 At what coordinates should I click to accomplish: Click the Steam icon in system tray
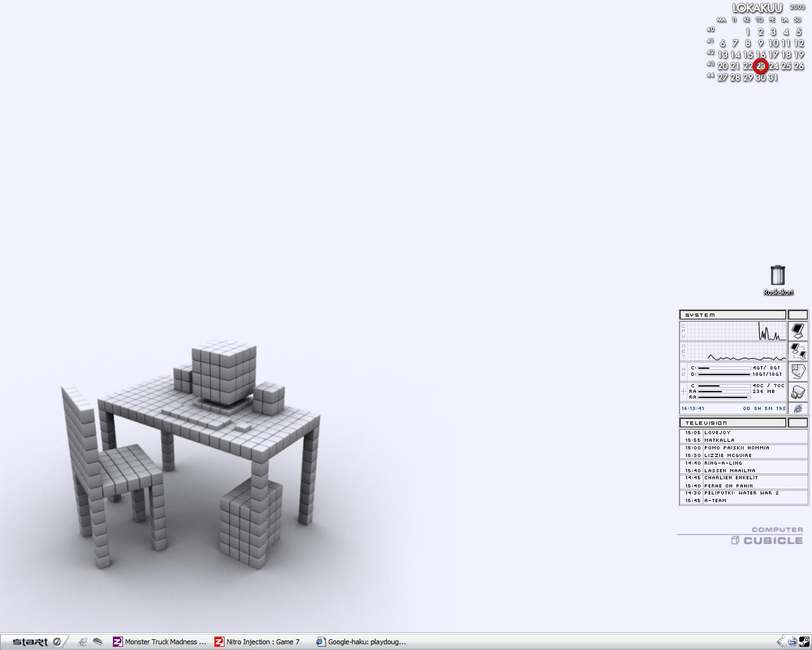[x=804, y=642]
